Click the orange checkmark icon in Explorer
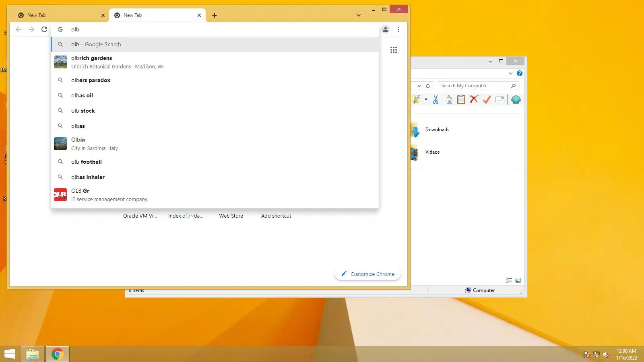 (x=487, y=99)
